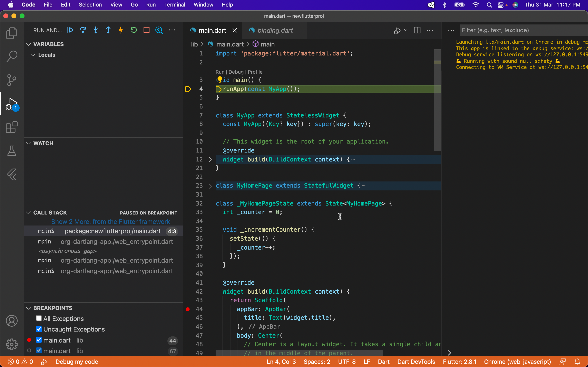Disable the All Exceptions checkbox

(39, 318)
